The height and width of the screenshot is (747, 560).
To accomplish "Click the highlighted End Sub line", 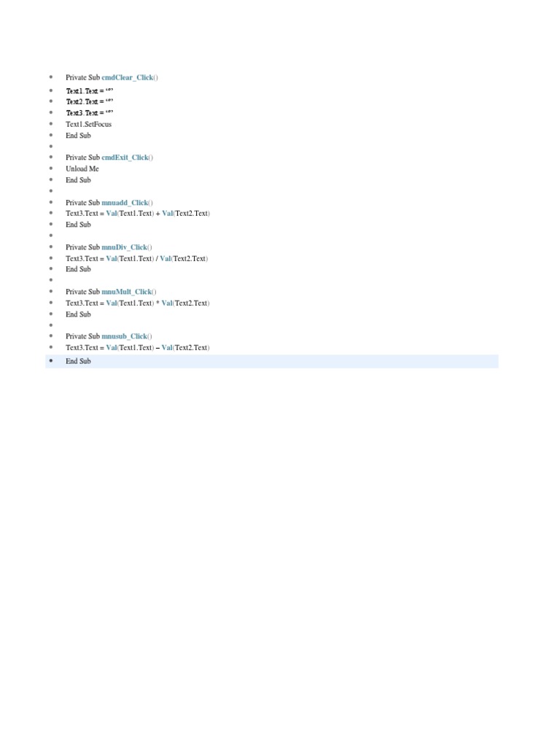I will [272, 361].
